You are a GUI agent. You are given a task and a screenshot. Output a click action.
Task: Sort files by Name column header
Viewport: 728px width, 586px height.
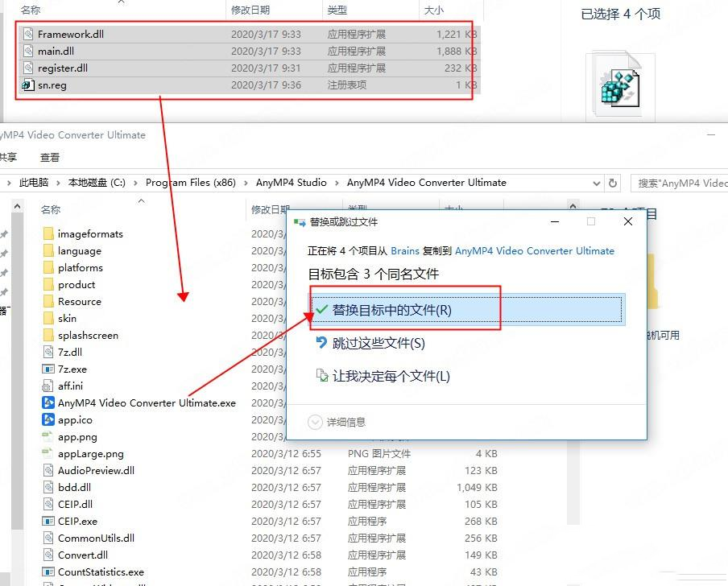[51, 209]
